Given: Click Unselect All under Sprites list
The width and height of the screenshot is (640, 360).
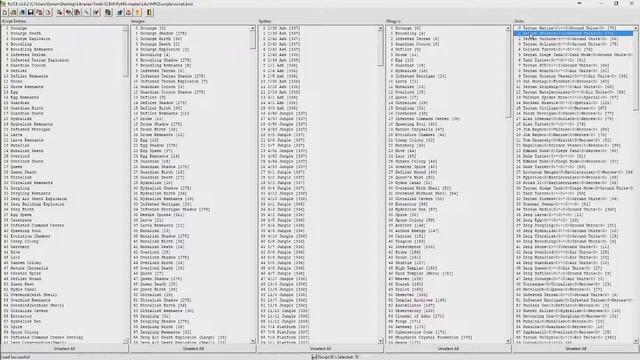Looking at the screenshot, I should pos(320,349).
